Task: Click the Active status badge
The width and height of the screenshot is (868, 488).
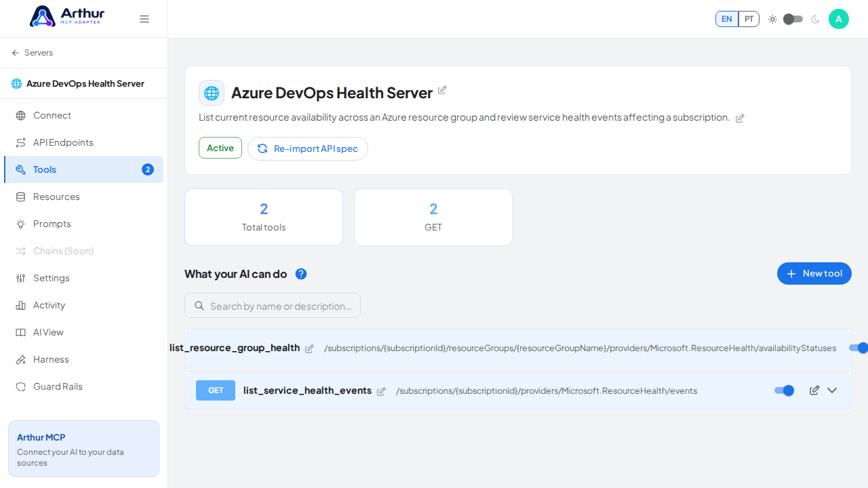Action: [x=220, y=148]
